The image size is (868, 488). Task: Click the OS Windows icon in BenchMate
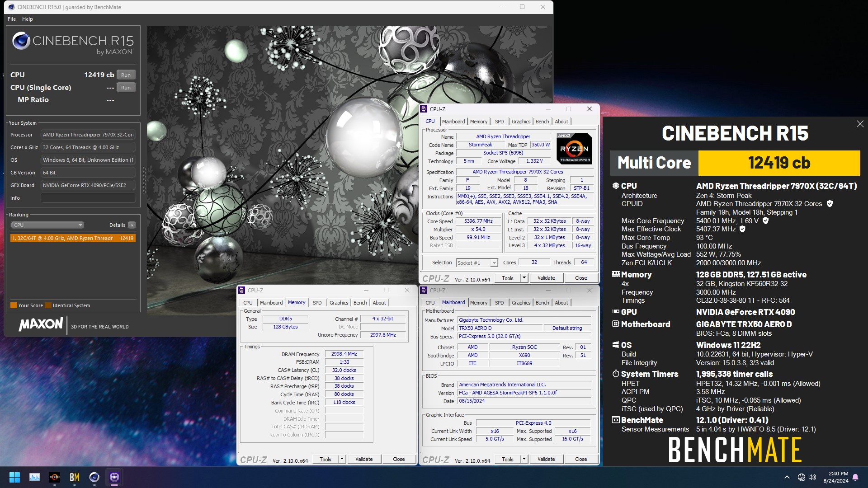coord(616,345)
